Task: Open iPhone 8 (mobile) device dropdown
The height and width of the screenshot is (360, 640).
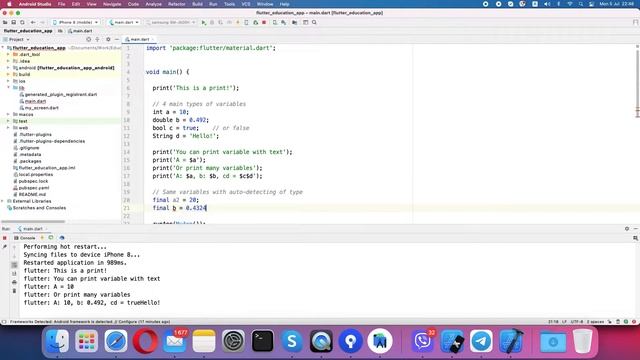Action: (x=76, y=22)
